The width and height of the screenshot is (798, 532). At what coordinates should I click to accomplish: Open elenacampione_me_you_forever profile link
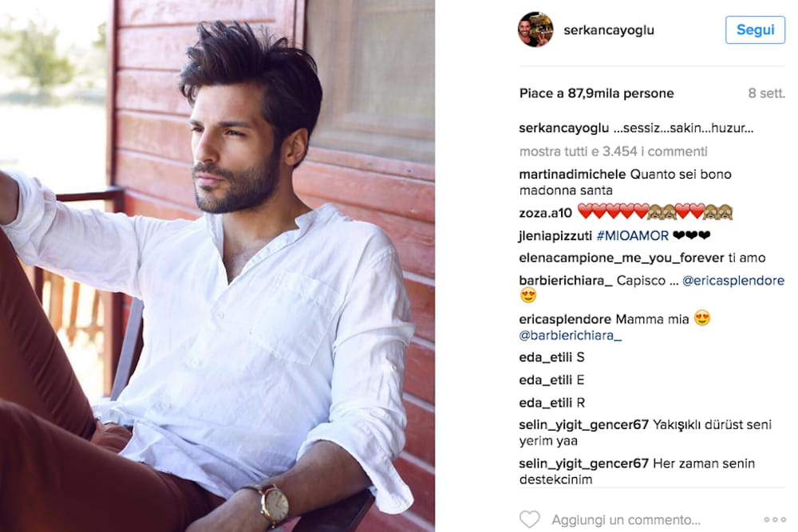point(622,258)
